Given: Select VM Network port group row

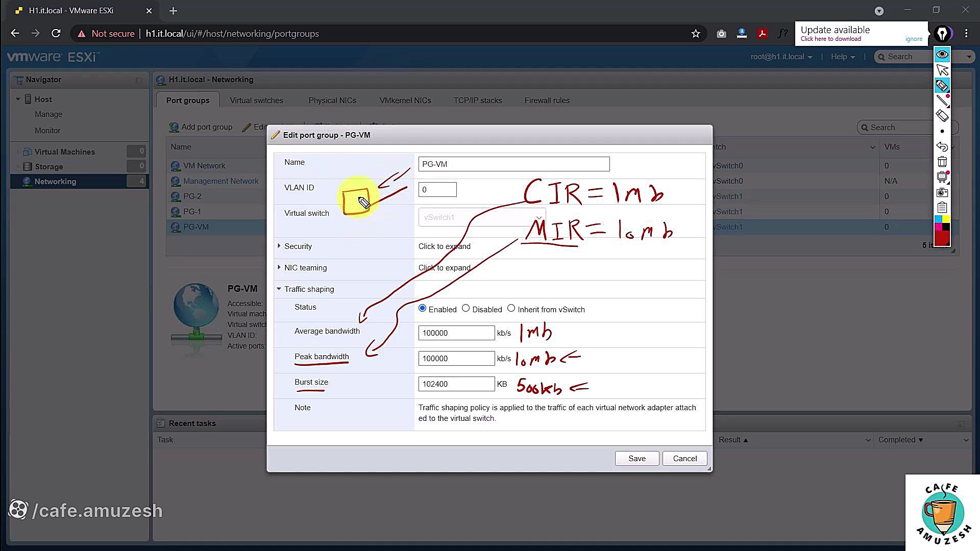Looking at the screenshot, I should [x=204, y=166].
